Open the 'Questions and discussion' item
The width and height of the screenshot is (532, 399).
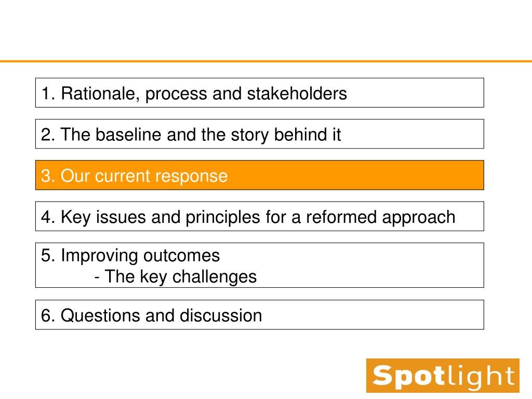coord(260,314)
